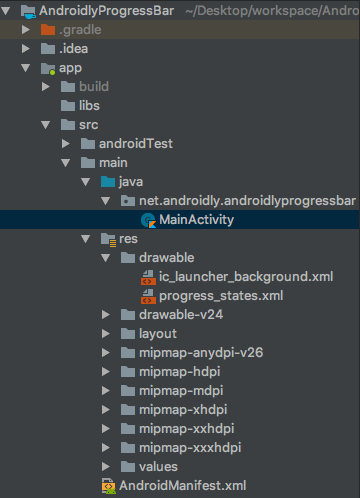Collapse the AndroidlyProgressBar project root arrow
This screenshot has width=360, height=498.
point(6,11)
